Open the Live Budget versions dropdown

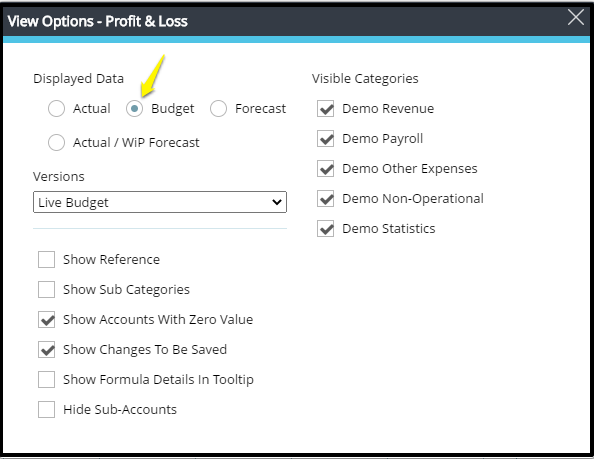click(x=160, y=202)
